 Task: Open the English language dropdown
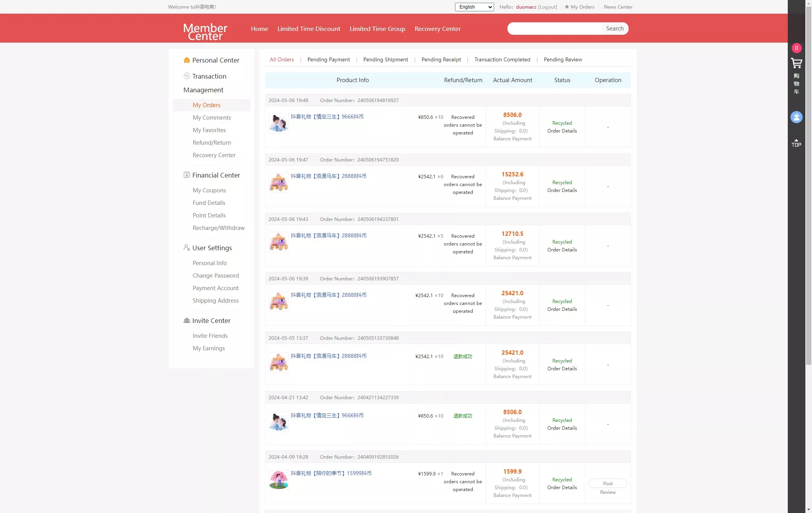pyautogui.click(x=474, y=7)
